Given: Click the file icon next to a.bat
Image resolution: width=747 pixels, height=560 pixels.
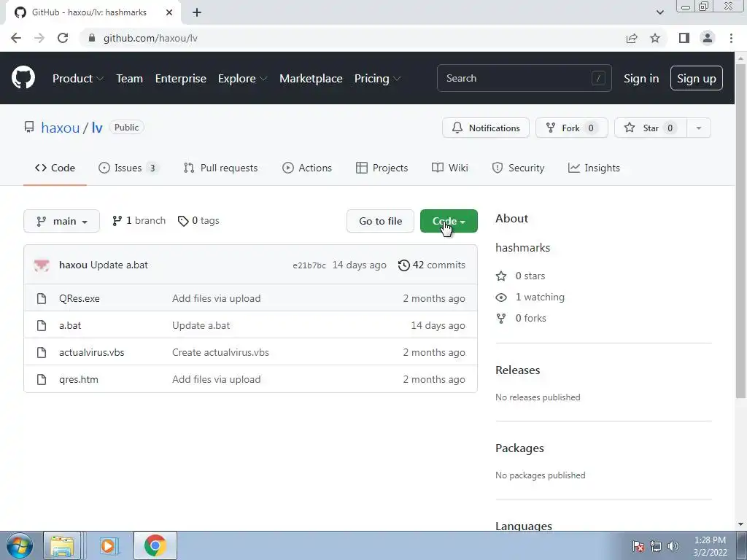Looking at the screenshot, I should point(42,326).
